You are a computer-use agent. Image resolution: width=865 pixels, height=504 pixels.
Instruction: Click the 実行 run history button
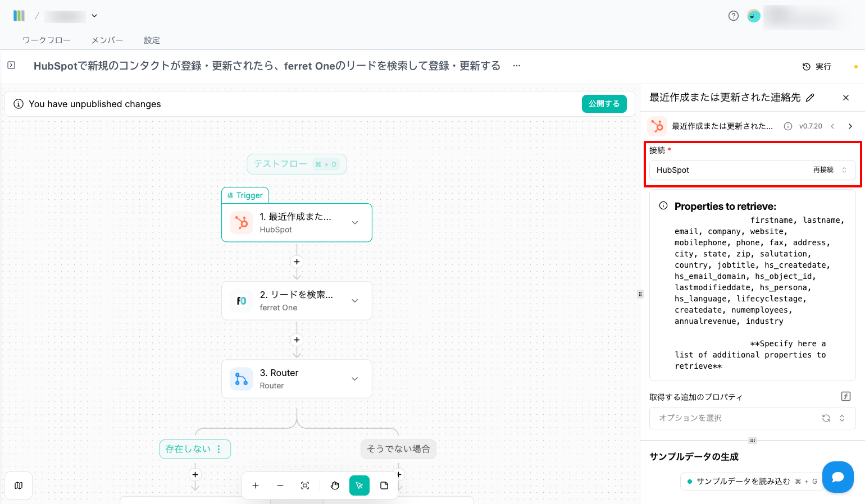click(817, 67)
